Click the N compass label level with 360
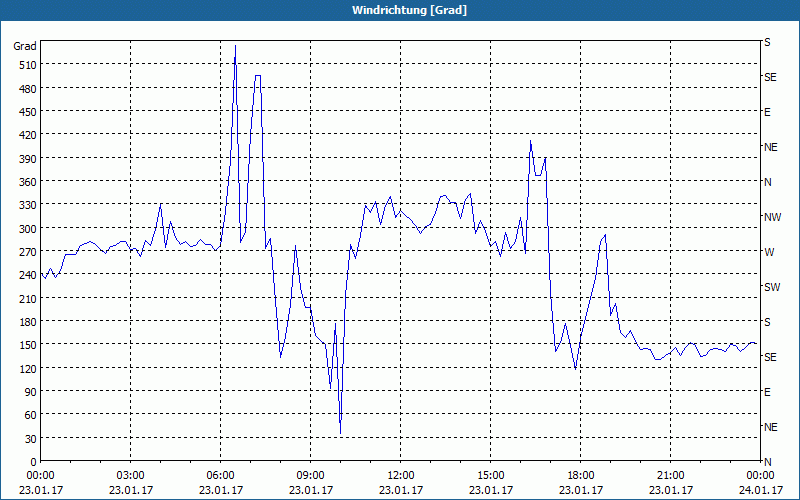The image size is (800, 500). 767,182
